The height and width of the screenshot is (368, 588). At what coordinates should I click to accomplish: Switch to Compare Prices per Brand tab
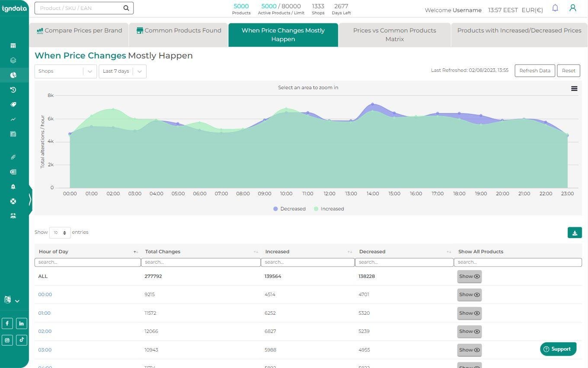(x=79, y=31)
